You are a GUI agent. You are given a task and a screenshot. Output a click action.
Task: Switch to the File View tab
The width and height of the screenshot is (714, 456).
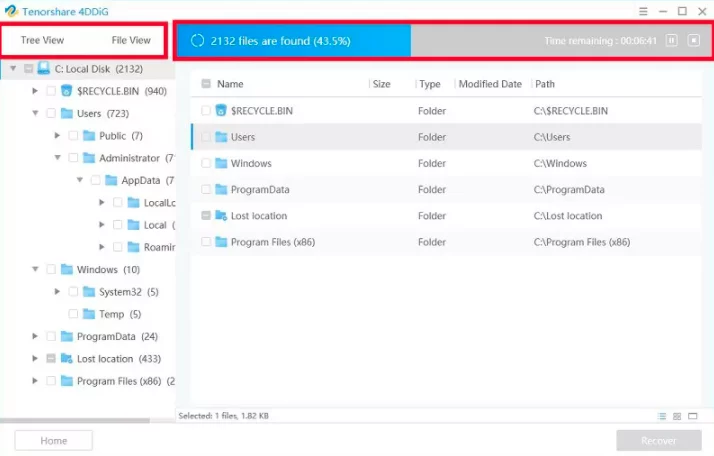pos(131,40)
